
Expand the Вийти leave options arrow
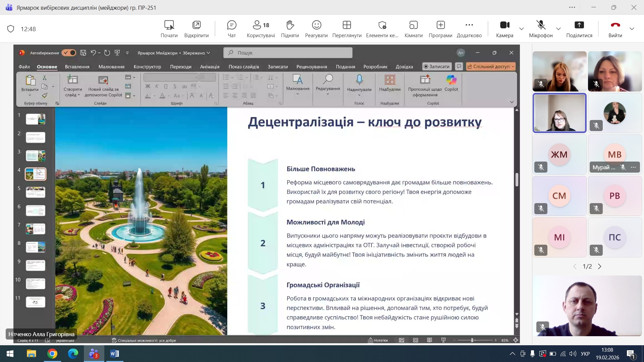point(632,29)
